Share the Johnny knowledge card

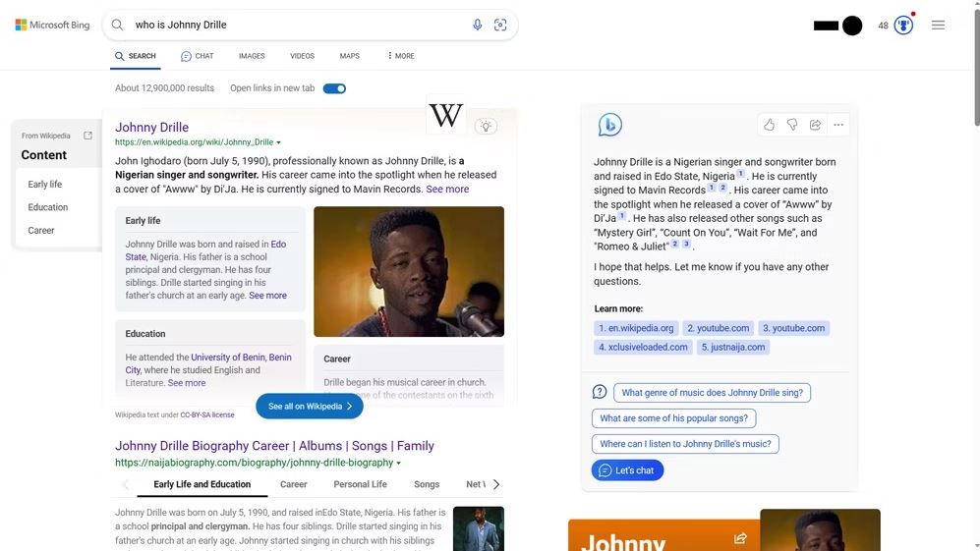[x=740, y=538]
